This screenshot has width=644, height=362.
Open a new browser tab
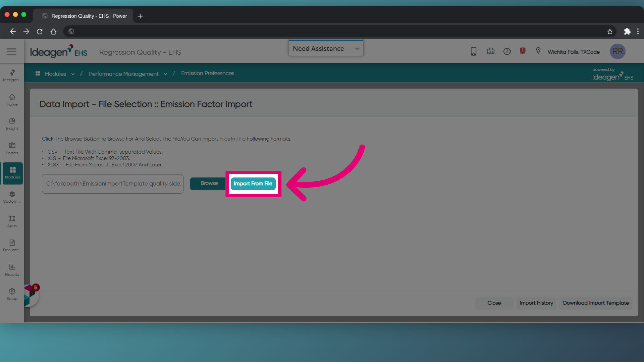coord(140,16)
